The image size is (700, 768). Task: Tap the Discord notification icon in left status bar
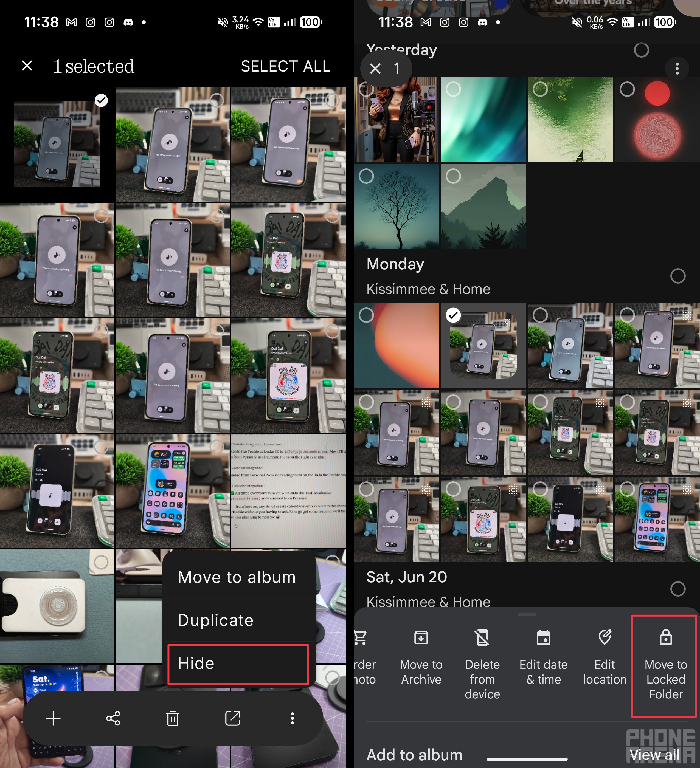(128, 22)
